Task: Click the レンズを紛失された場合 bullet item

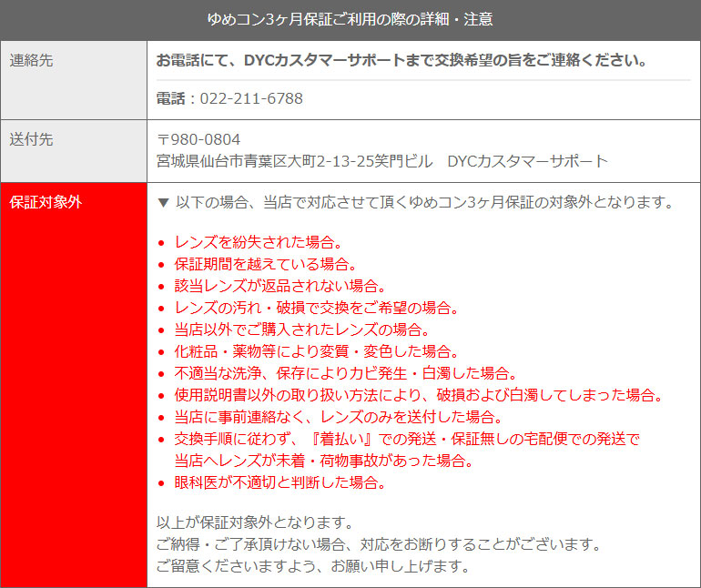Action: (x=258, y=242)
